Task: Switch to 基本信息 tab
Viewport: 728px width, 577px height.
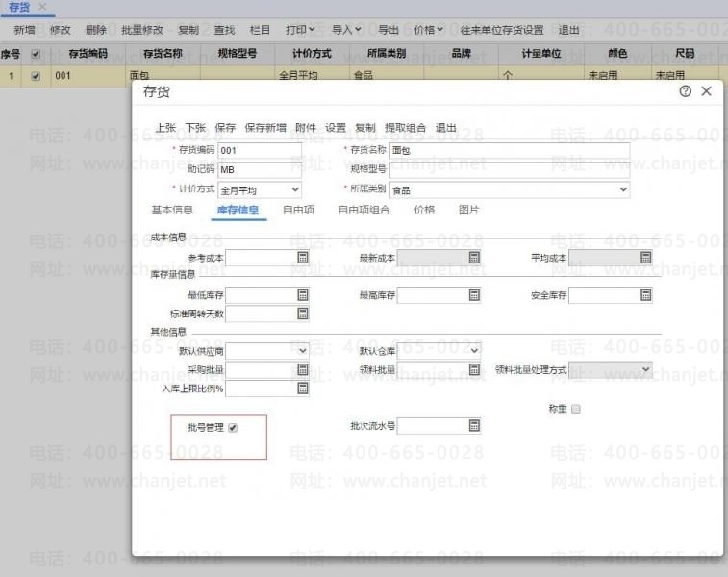Action: click(172, 210)
